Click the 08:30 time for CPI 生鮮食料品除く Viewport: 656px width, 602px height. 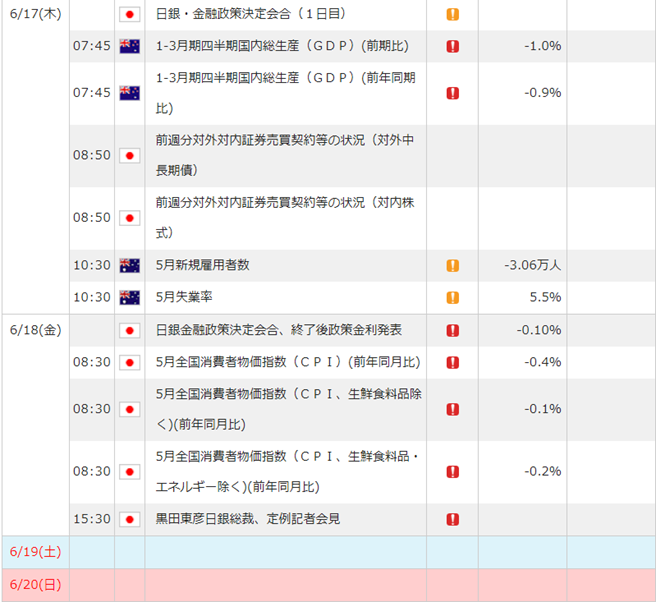tap(92, 409)
